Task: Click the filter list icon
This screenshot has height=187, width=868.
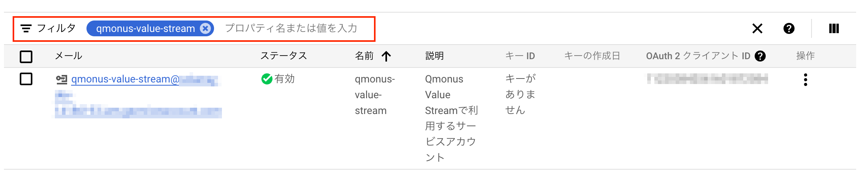Action: pos(26,28)
